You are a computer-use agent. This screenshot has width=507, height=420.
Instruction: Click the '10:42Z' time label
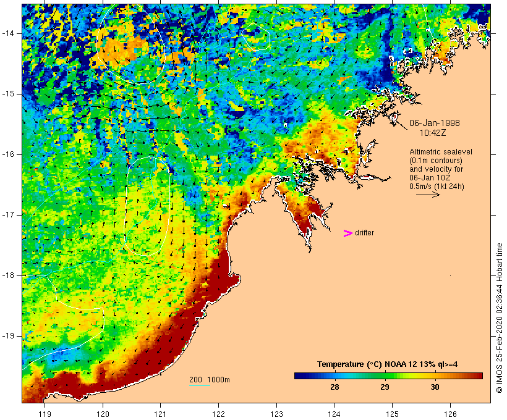(x=433, y=133)
